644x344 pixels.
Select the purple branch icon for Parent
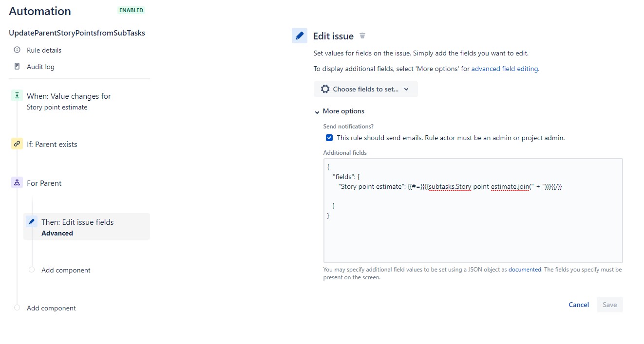click(x=17, y=182)
